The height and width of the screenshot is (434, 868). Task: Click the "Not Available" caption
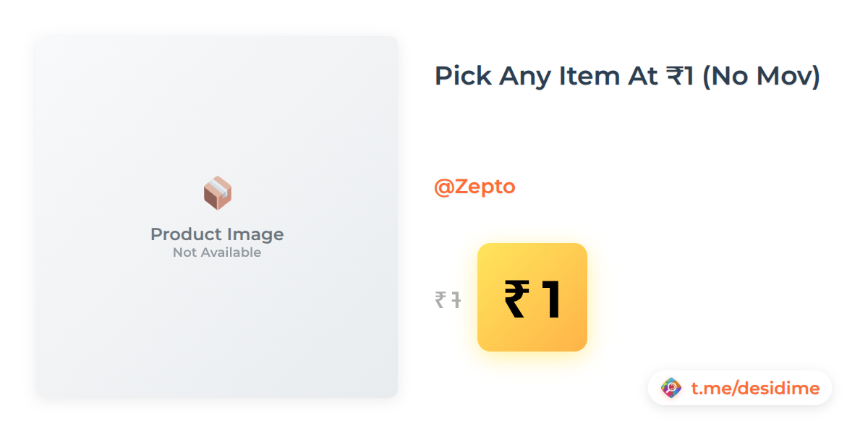click(x=217, y=252)
